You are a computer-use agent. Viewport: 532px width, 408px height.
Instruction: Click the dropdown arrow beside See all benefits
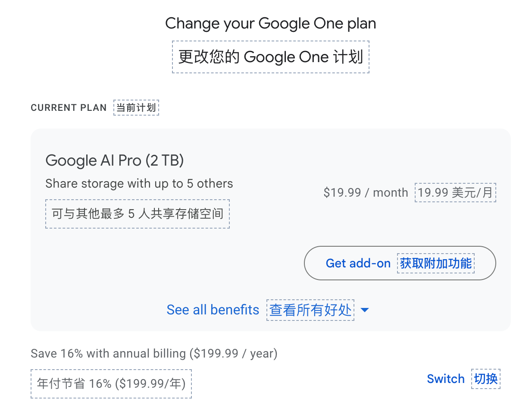[365, 310]
